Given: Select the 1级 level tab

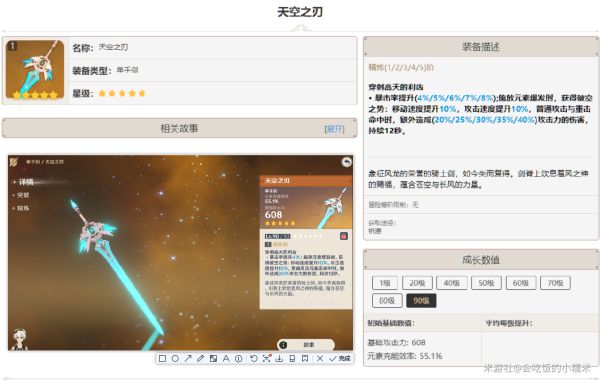Looking at the screenshot, I should (x=385, y=283).
